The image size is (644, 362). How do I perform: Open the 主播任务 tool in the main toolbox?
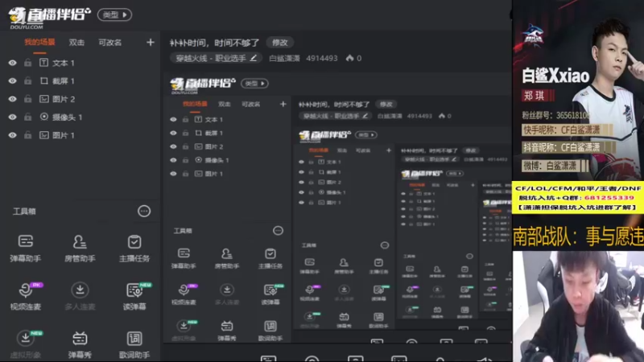[134, 248]
